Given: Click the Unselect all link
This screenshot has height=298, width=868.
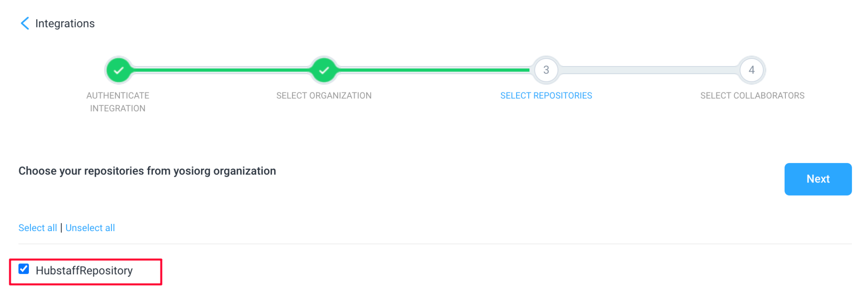Looking at the screenshot, I should [x=90, y=228].
